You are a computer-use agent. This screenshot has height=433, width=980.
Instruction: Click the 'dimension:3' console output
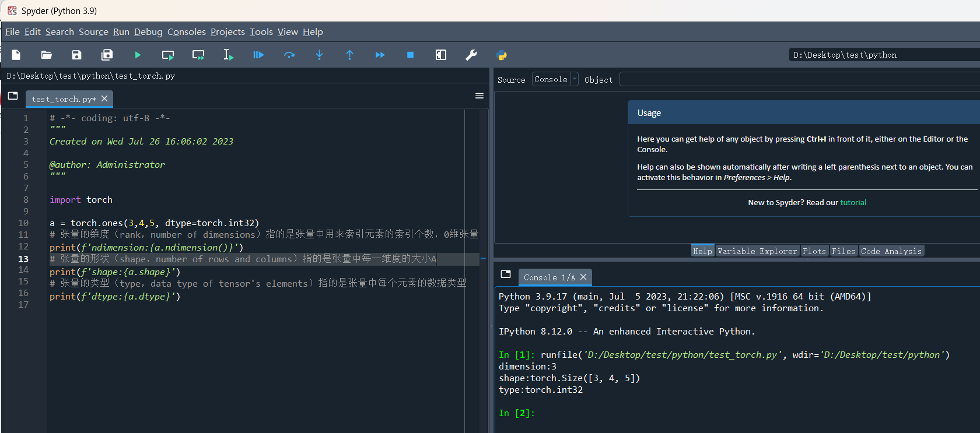528,367
